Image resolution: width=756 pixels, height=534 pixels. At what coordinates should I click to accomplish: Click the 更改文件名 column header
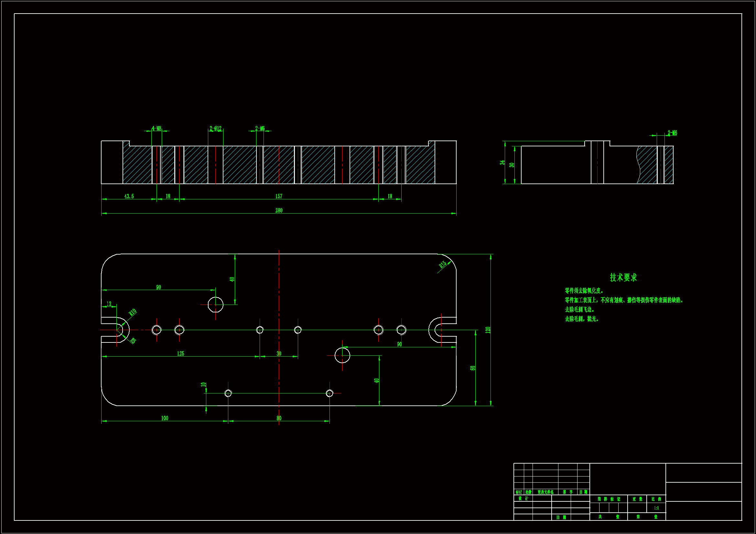[545, 492]
